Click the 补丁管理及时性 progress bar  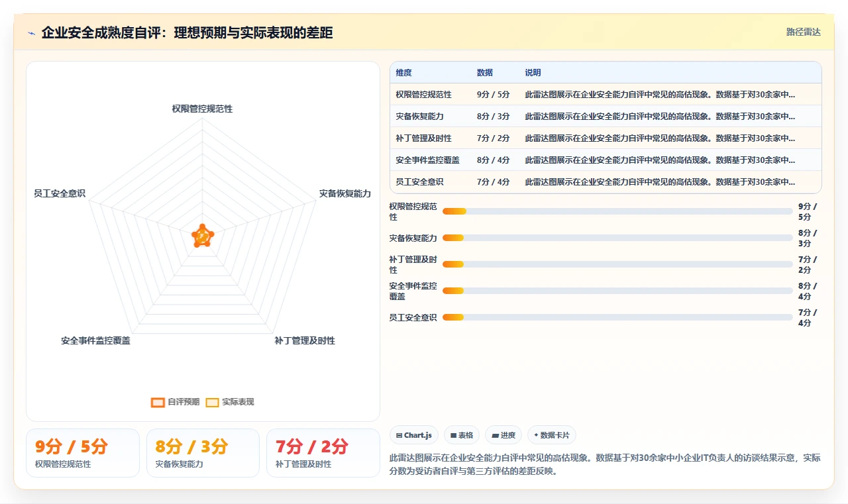[617, 264]
